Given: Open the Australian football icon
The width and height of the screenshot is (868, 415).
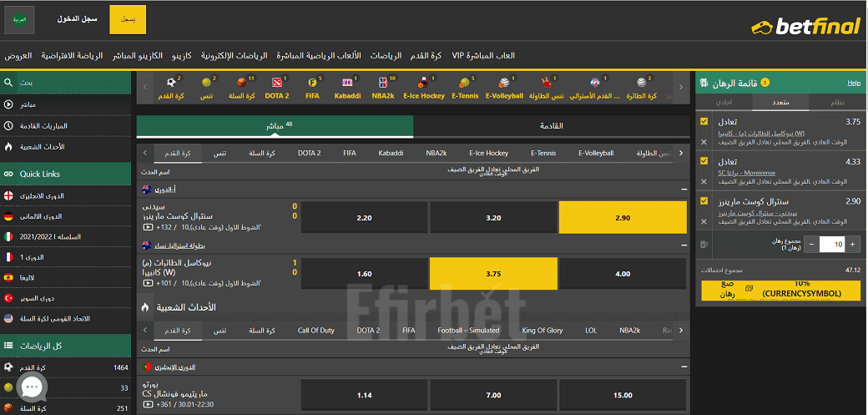Looking at the screenshot, I should click(596, 83).
